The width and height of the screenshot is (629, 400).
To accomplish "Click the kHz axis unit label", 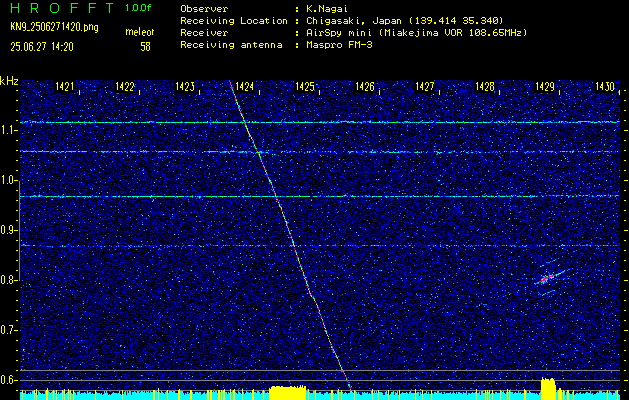I will click(x=9, y=81).
